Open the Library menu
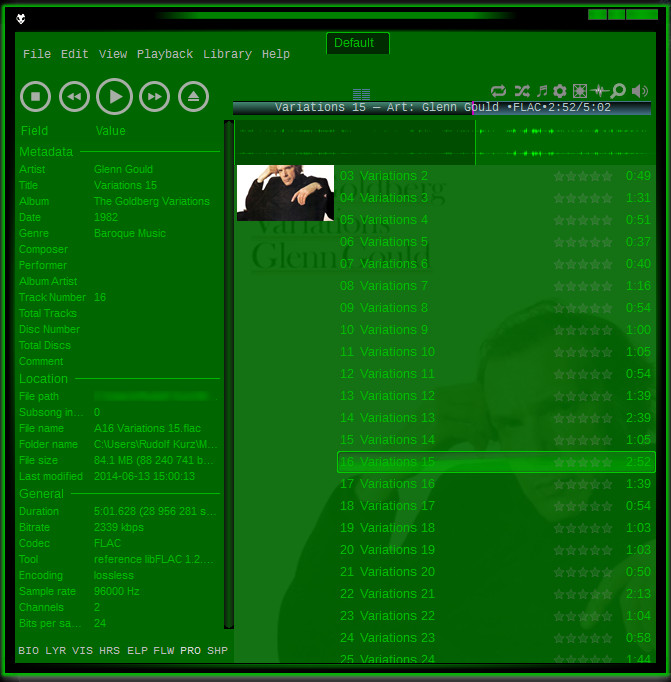 pyautogui.click(x=227, y=54)
